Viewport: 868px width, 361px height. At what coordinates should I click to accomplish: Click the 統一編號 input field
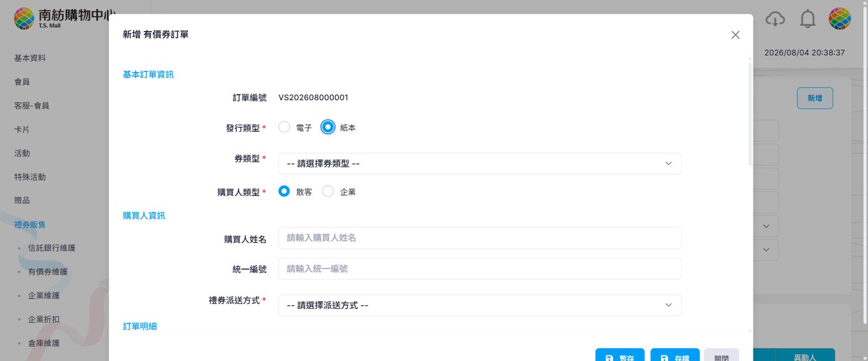(479, 269)
